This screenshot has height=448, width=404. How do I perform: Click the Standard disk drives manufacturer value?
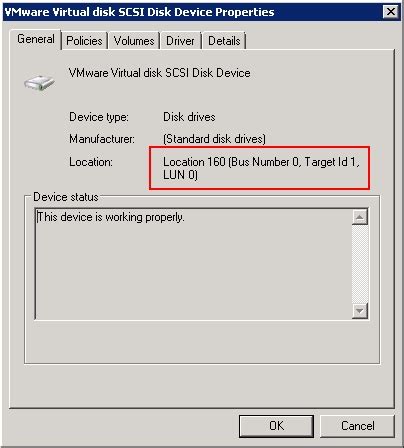214,139
